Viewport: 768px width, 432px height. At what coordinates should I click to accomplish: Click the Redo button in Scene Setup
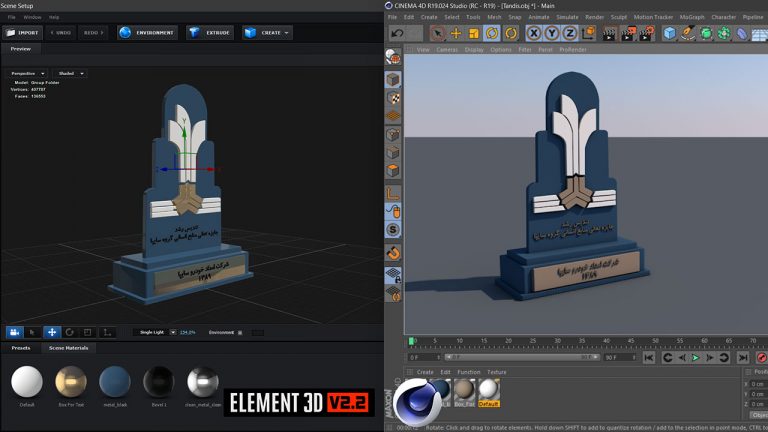93,33
